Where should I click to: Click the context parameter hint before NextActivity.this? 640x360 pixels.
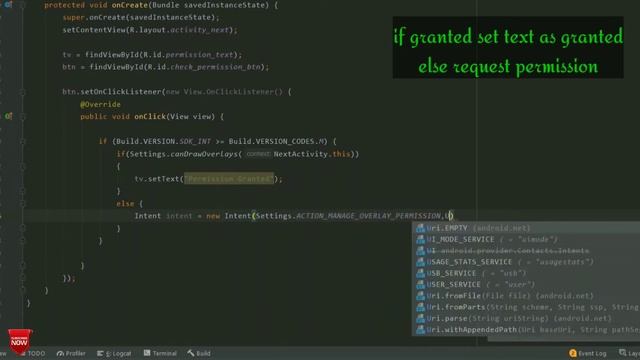coord(258,154)
